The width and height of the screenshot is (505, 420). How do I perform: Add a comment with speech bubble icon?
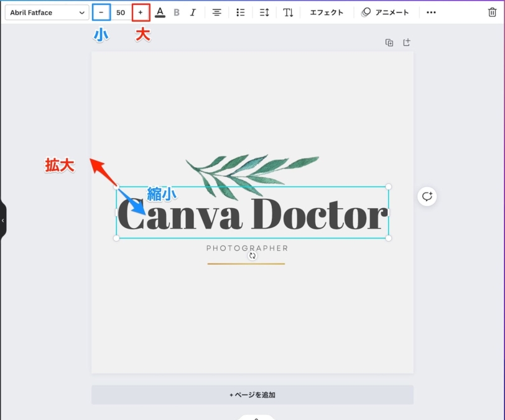(x=427, y=196)
